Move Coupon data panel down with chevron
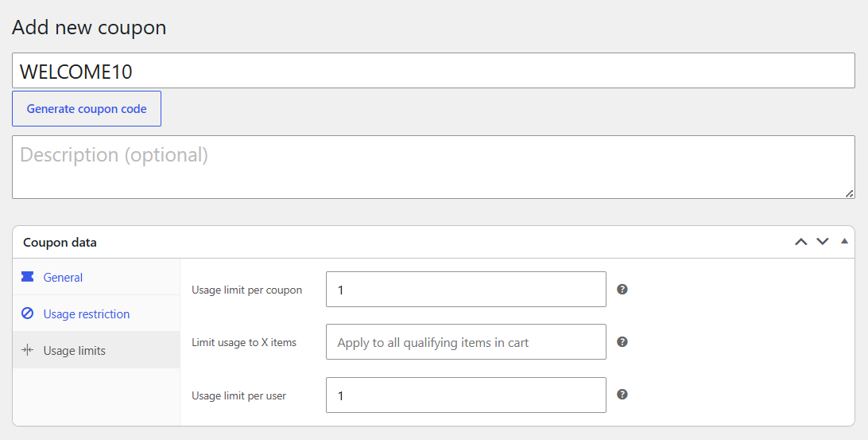 (x=823, y=242)
